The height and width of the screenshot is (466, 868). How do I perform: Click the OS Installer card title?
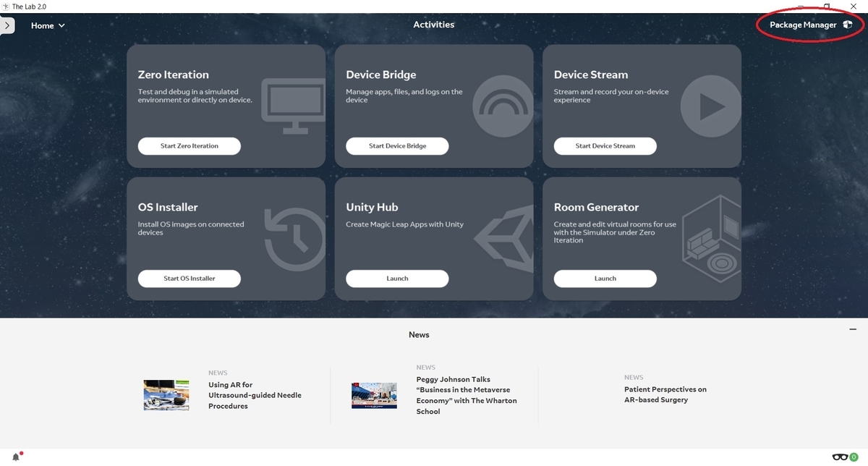tap(168, 207)
